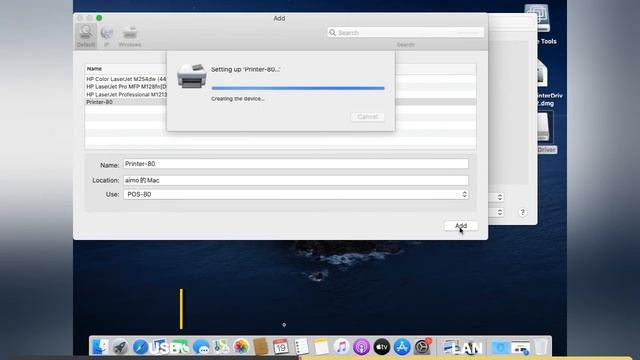Open Calendar icon showing 19
The width and height of the screenshot is (640, 360).
click(x=281, y=347)
